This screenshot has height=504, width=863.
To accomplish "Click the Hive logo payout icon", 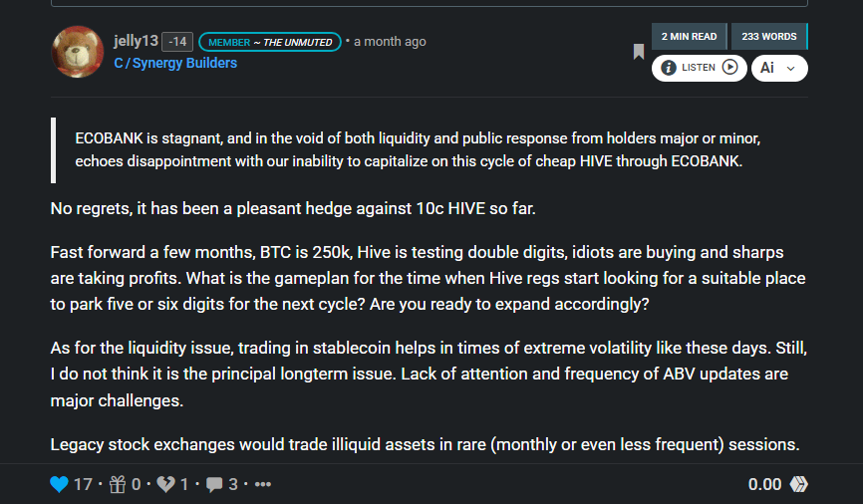I will (x=798, y=484).
